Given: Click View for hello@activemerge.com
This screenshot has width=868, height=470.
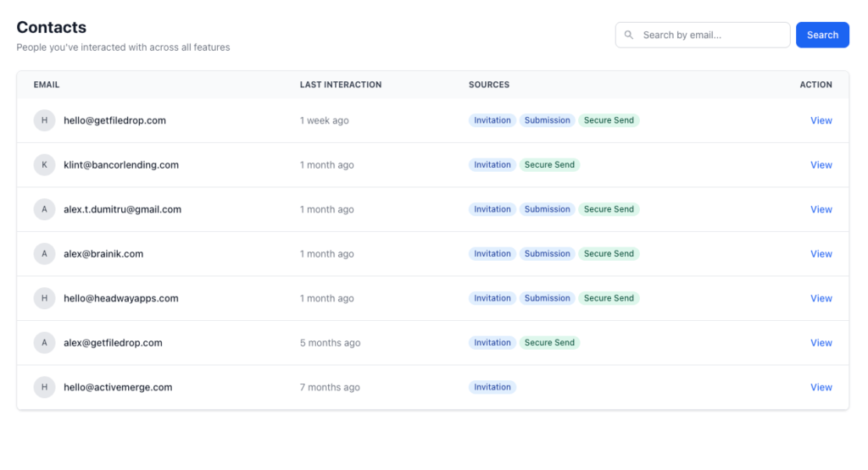Looking at the screenshot, I should point(821,388).
